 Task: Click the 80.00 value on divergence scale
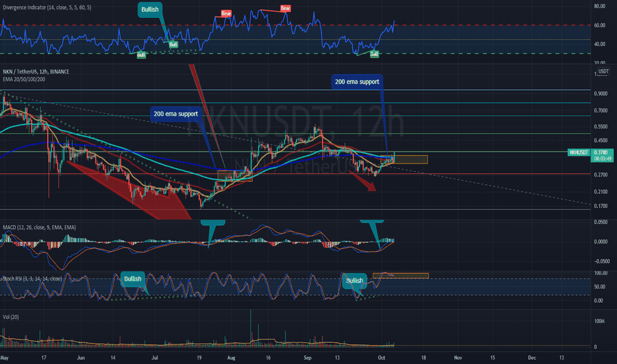point(600,7)
